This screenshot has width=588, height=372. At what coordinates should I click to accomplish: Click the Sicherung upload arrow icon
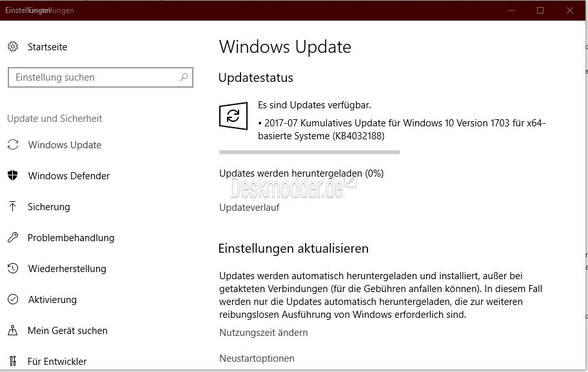(13, 206)
